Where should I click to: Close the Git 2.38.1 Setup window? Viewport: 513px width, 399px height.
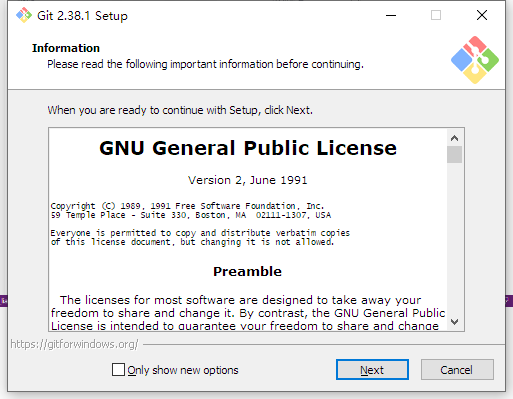(482, 15)
